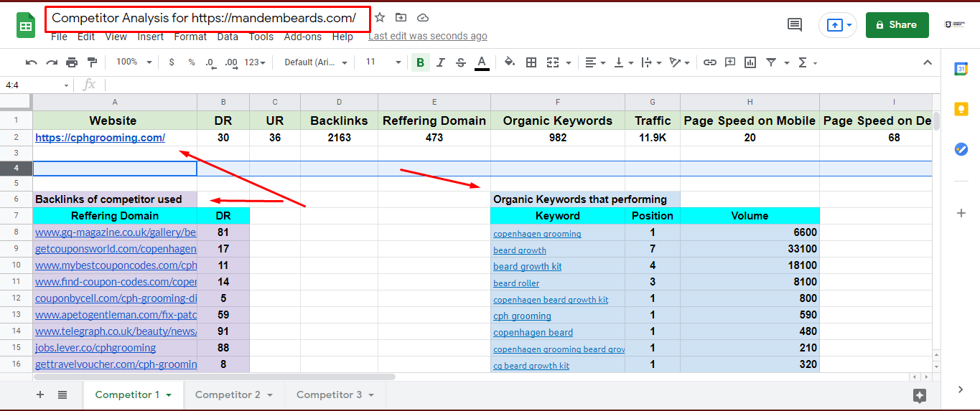Open the Data menu
Viewport: 980px width, 411px height.
pos(228,37)
